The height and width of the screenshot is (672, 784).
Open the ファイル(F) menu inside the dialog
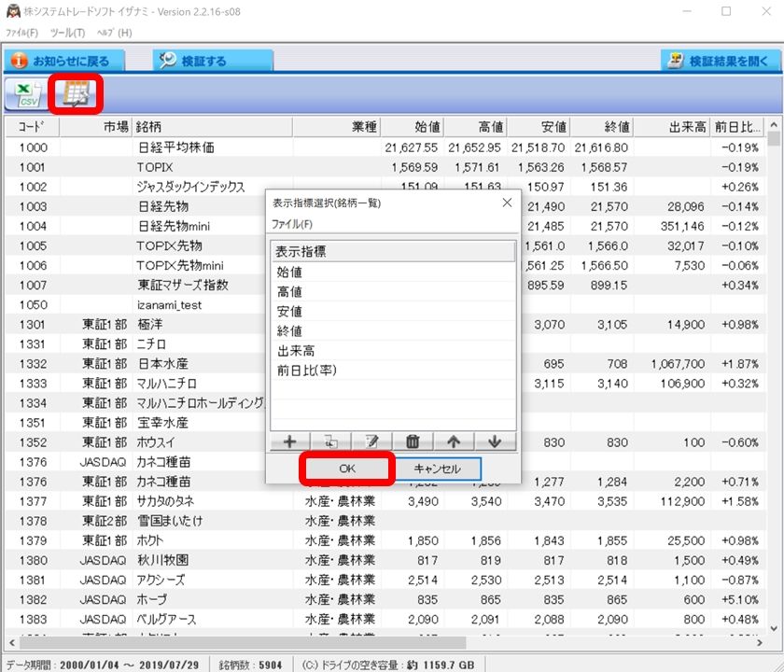pos(291,225)
